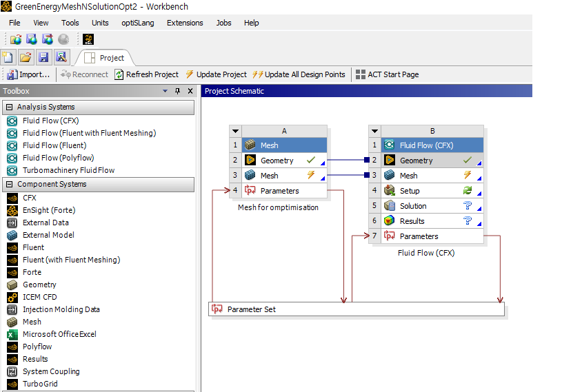Click the CFX component system icon
582x392 pixels.
[x=12, y=198]
